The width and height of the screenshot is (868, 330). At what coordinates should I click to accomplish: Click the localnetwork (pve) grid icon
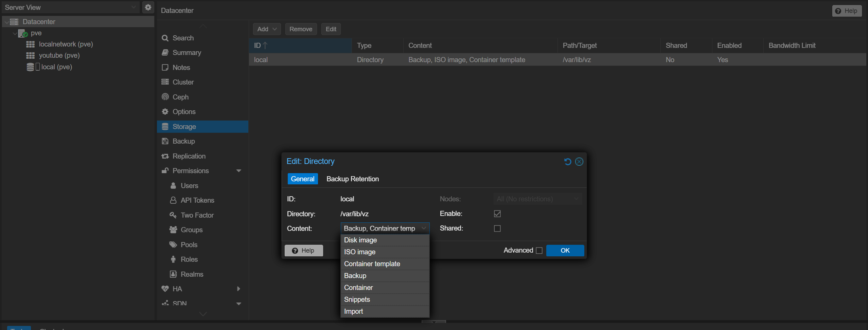(x=31, y=44)
